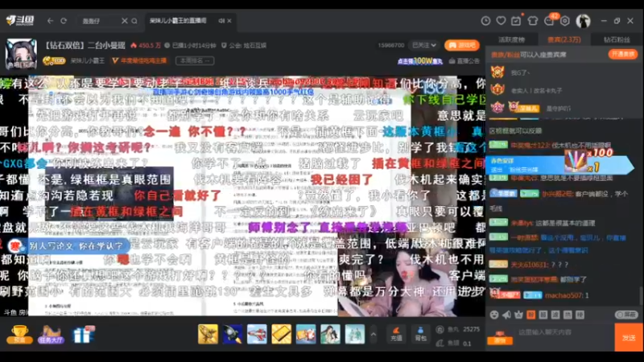
Task: Switch to the 钻石粉丝 tab
Action: click(x=617, y=39)
